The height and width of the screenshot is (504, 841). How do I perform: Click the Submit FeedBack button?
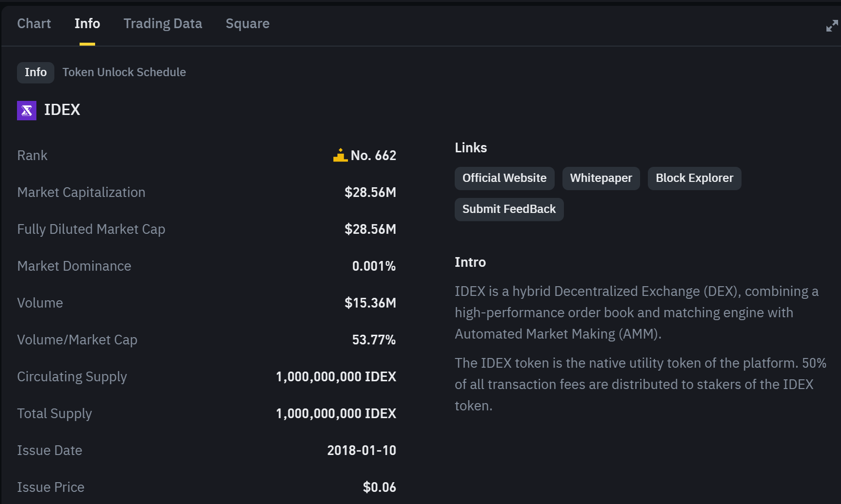tap(509, 209)
